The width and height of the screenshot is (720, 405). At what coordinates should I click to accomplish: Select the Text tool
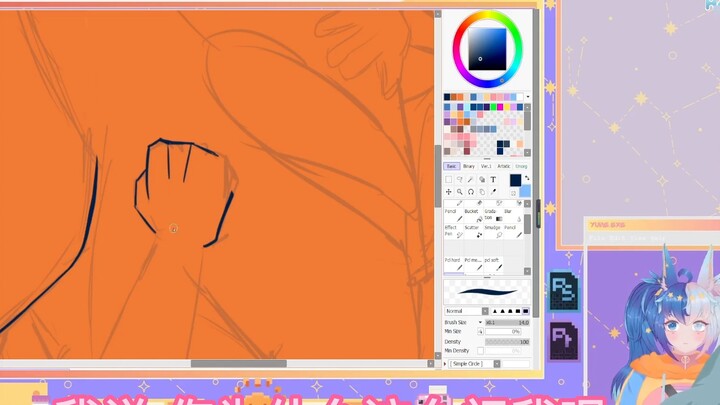click(493, 180)
